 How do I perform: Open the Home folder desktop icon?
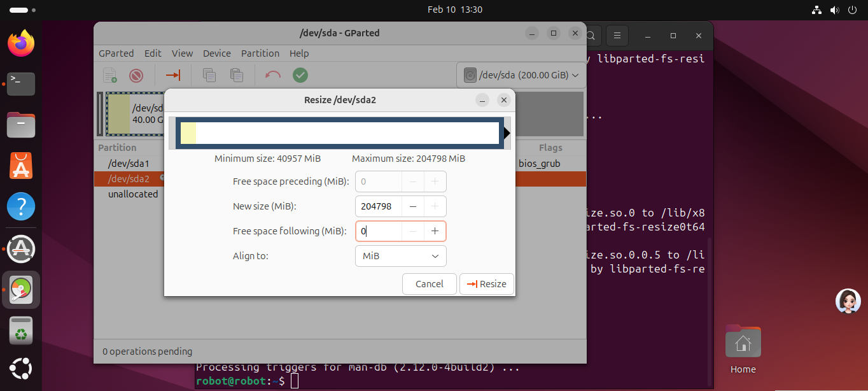(743, 349)
